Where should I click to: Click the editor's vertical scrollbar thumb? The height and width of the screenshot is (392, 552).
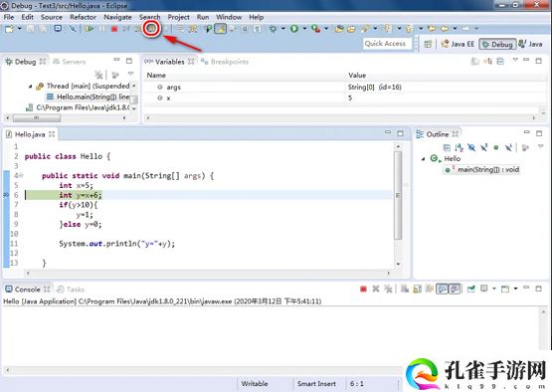pyautogui.click(x=398, y=195)
